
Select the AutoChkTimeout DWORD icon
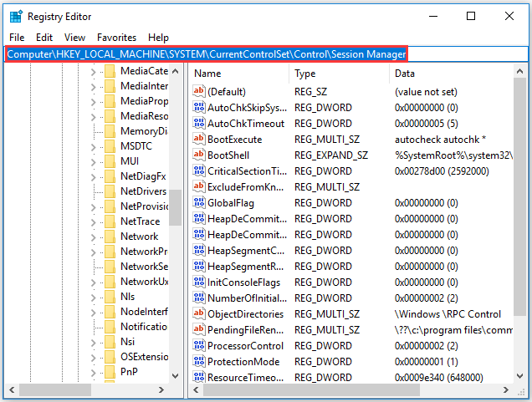[x=199, y=124]
